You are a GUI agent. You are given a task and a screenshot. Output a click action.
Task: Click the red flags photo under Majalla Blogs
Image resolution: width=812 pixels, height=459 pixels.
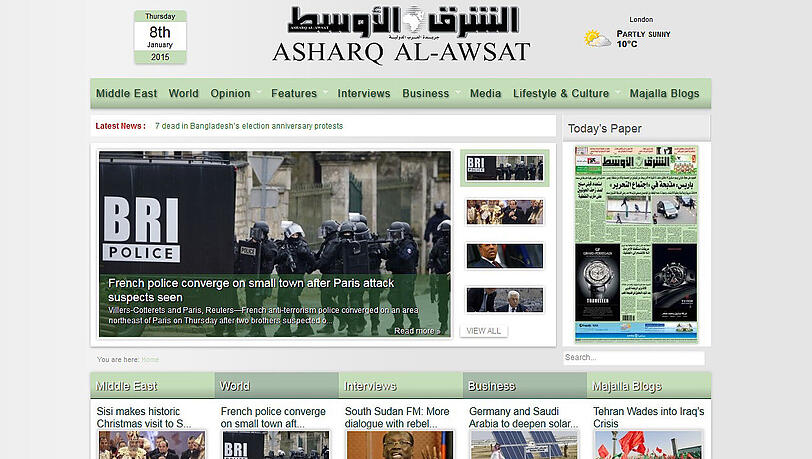point(648,445)
